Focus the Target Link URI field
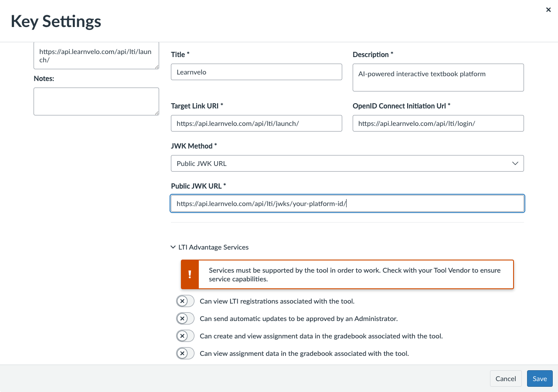The image size is (558, 392). [x=256, y=123]
